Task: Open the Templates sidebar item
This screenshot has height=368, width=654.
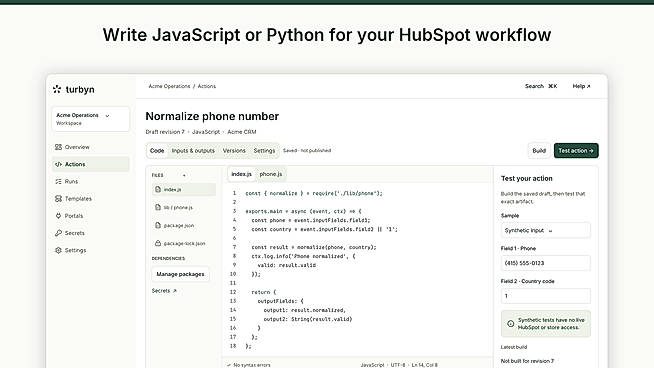Action: coord(91,199)
